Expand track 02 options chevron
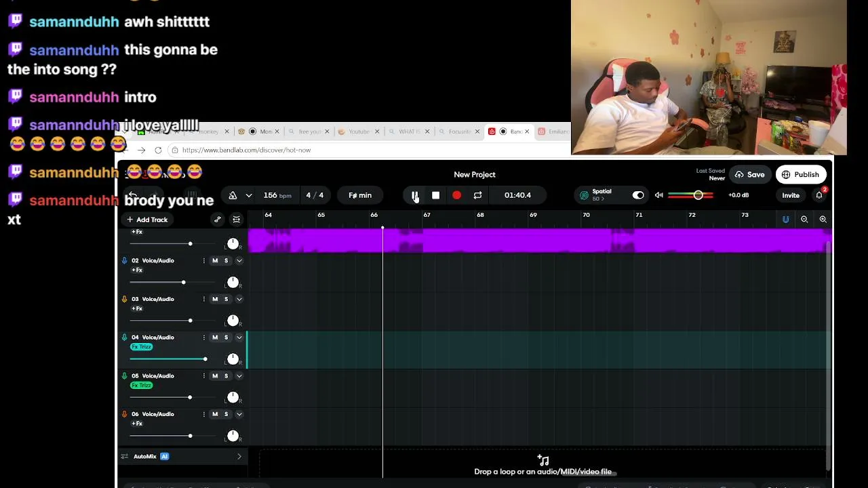This screenshot has height=488, width=868. pos(239,261)
